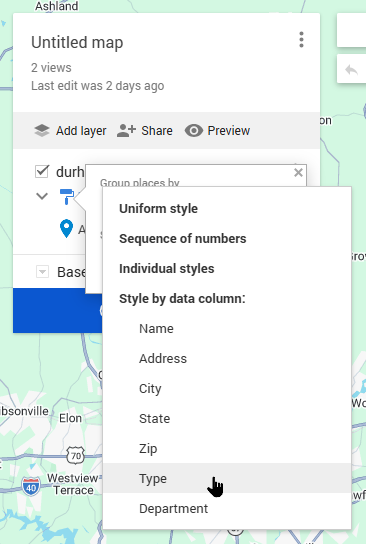Viewport: 366px width, 544px height.
Task: Click the Ashland label on map
Action: pos(57,6)
